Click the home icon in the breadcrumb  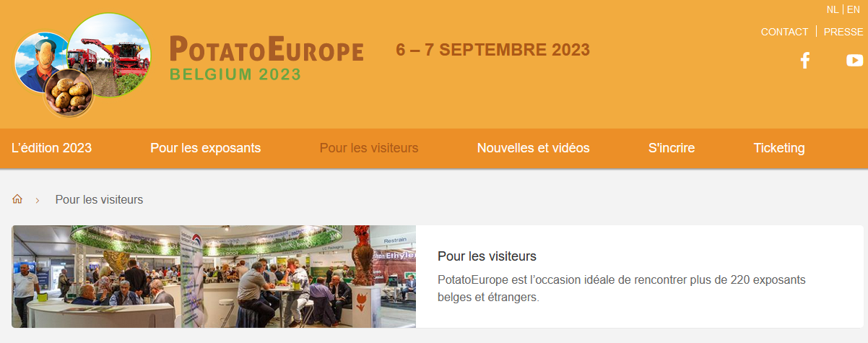point(17,199)
